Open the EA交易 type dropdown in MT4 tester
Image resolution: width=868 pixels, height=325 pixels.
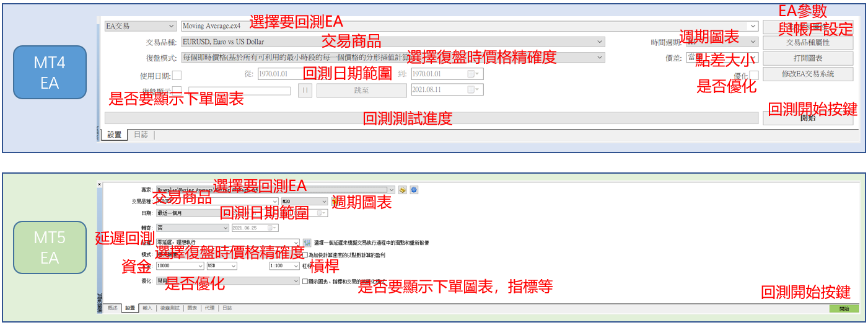[141, 27]
